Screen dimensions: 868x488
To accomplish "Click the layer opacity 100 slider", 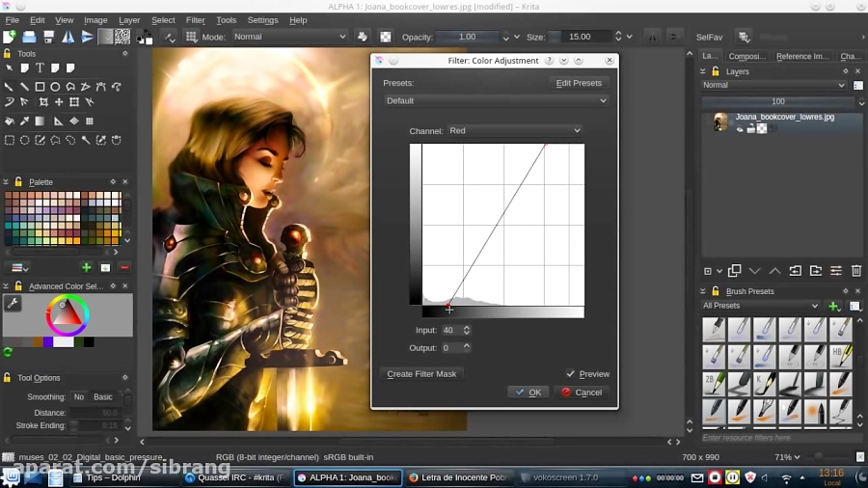I will [x=778, y=101].
